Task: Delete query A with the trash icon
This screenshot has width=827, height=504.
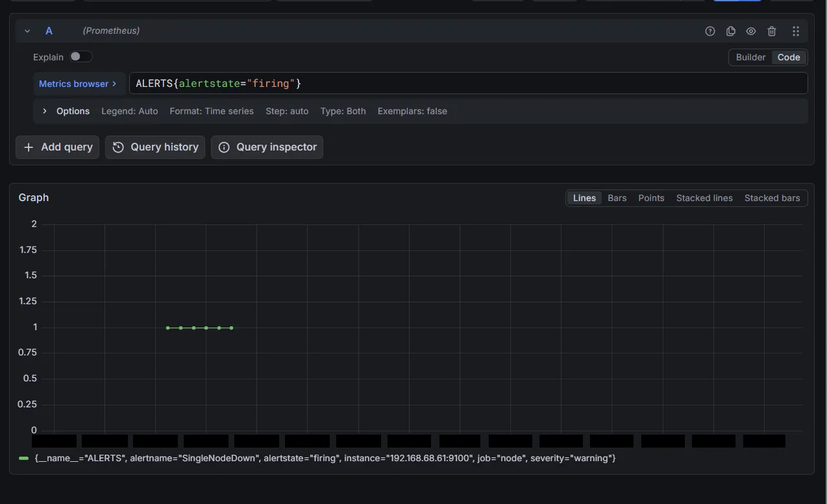Action: click(x=772, y=31)
